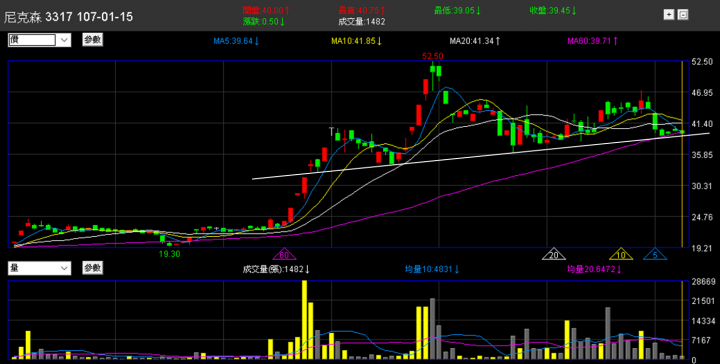720x364 pixels.
Task: Click the 漲跌:0.50 change value
Action: pos(264,21)
